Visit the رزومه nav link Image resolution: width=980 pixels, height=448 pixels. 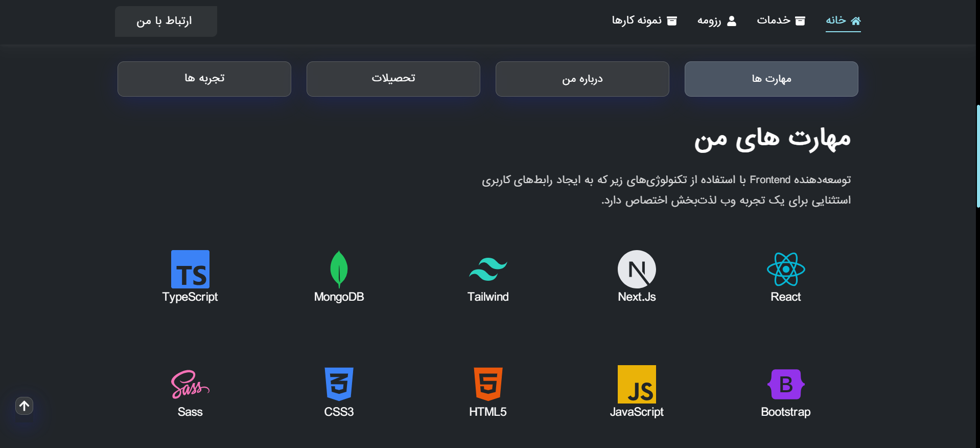(x=717, y=20)
